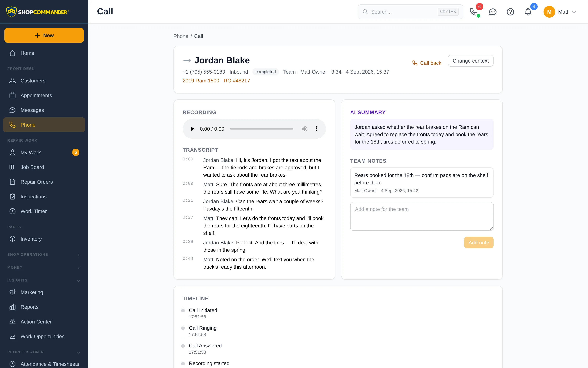The image size is (588, 368).
Task: Click the team note about rears booked
Action: click(x=422, y=182)
